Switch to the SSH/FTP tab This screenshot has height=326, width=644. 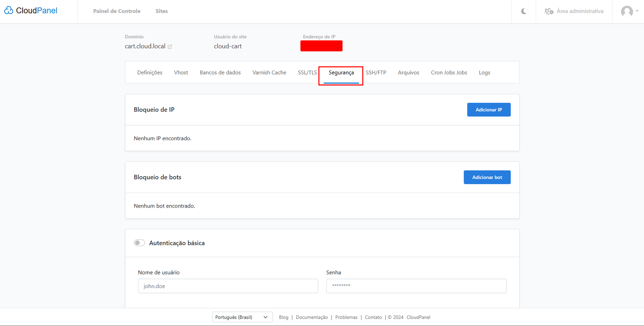point(376,73)
